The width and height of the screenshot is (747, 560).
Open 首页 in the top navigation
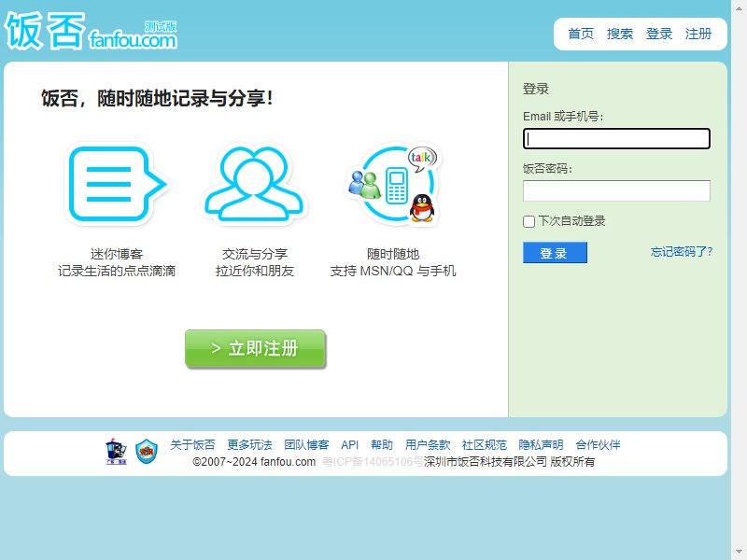tap(581, 34)
